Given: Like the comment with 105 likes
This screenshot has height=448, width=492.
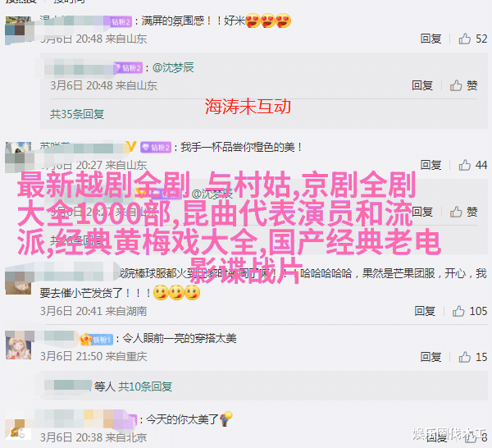Looking at the screenshot, I should point(458,311).
